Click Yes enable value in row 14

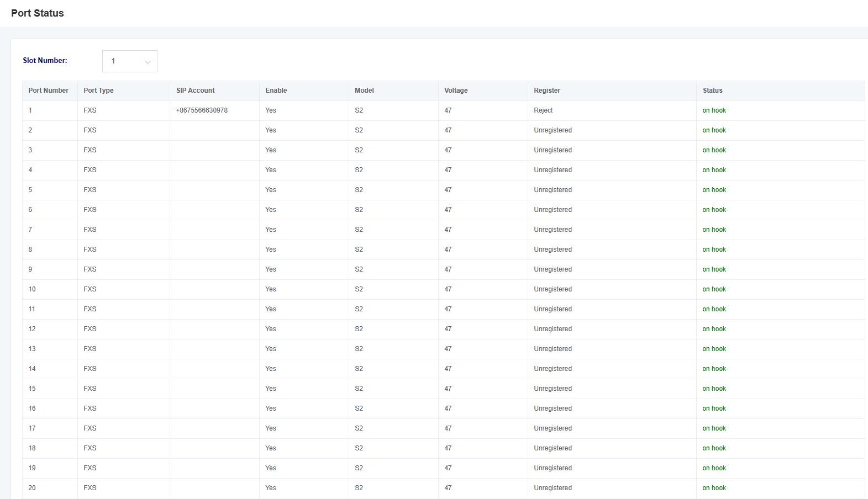[x=271, y=369]
